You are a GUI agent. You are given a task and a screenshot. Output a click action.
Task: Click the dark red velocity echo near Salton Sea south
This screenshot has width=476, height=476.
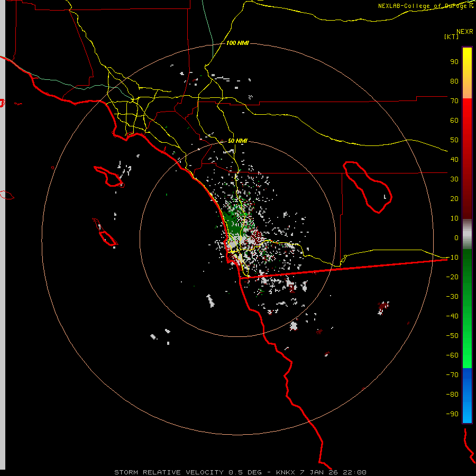(x=383, y=308)
